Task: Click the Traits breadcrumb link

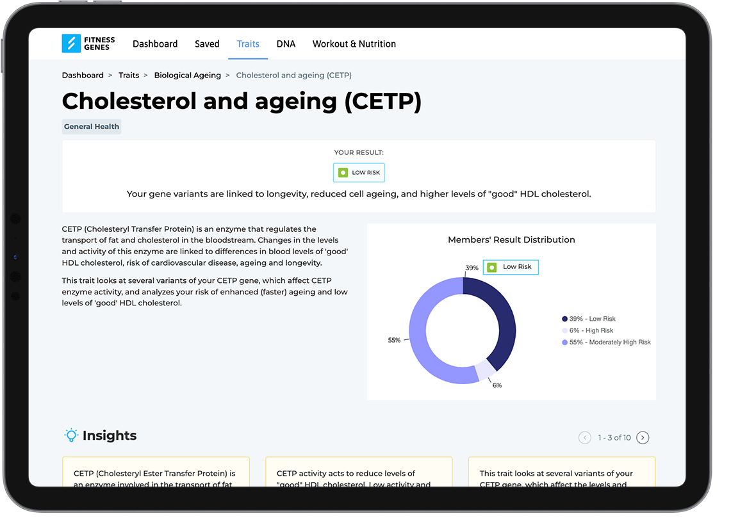Action: pyautogui.click(x=129, y=76)
